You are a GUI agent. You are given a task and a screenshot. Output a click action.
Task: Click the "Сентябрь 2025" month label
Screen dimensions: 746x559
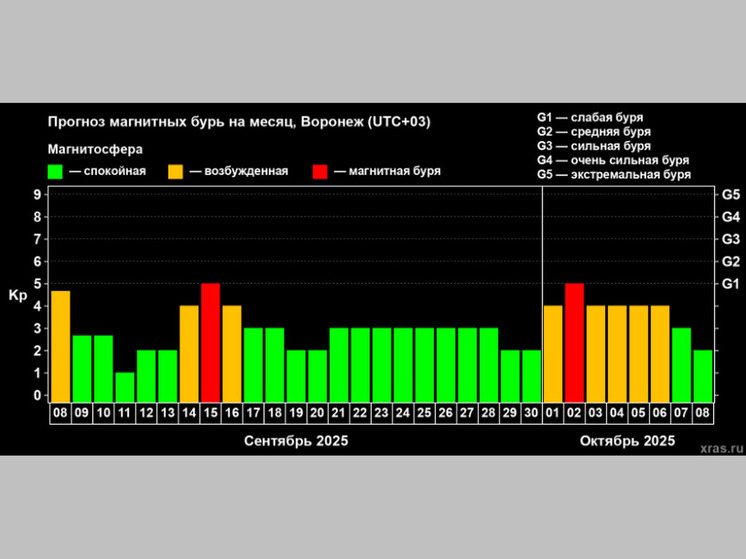[x=296, y=440]
